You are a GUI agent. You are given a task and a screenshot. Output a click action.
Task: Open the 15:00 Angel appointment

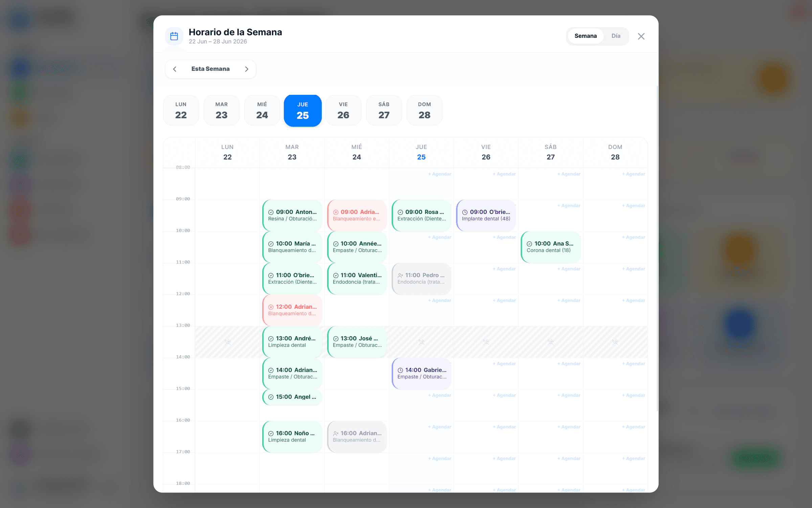[292, 397]
